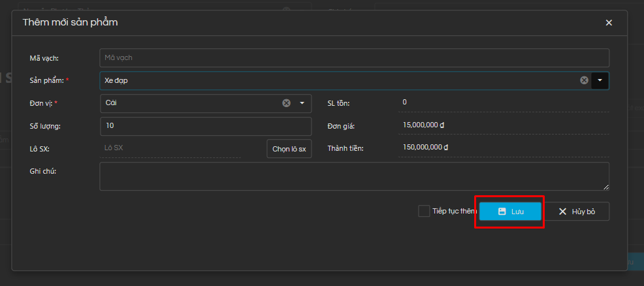Click the Đơn vị combo box showing Cái
The width and height of the screenshot is (644, 286).
189,103
